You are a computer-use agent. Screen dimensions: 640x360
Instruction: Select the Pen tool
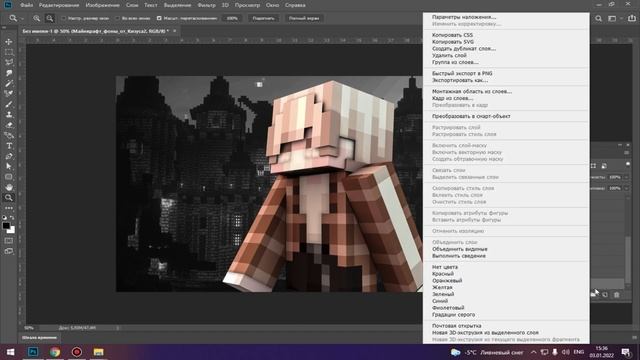pyautogui.click(x=9, y=156)
